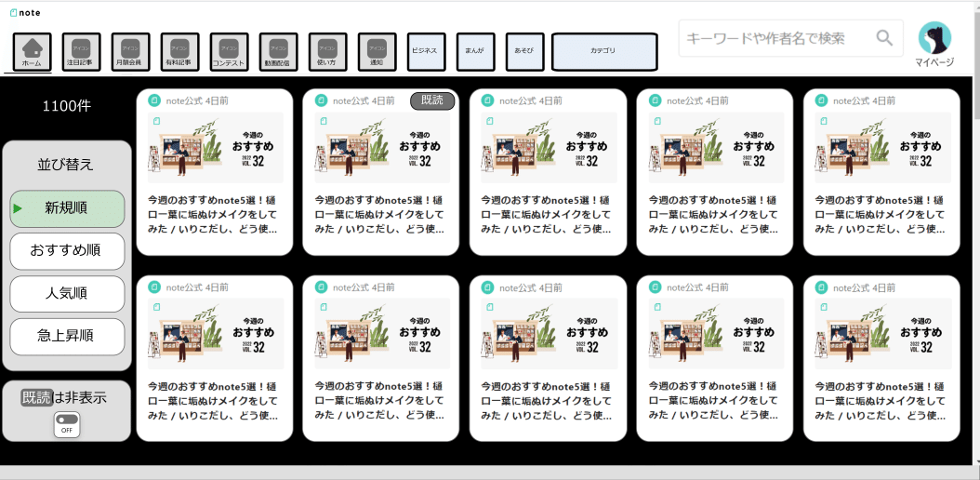This screenshot has height=480, width=980.
Task: Sort by おすすめ順
Action: point(68,251)
